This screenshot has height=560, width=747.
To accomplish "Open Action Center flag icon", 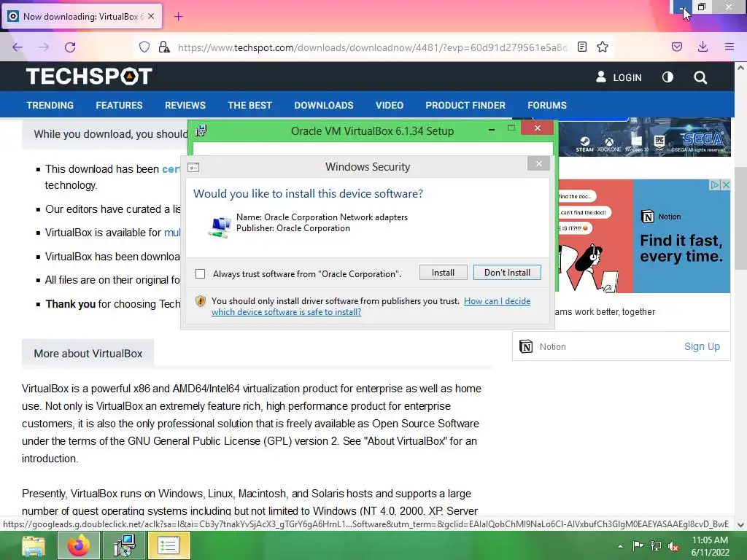I will [638, 546].
